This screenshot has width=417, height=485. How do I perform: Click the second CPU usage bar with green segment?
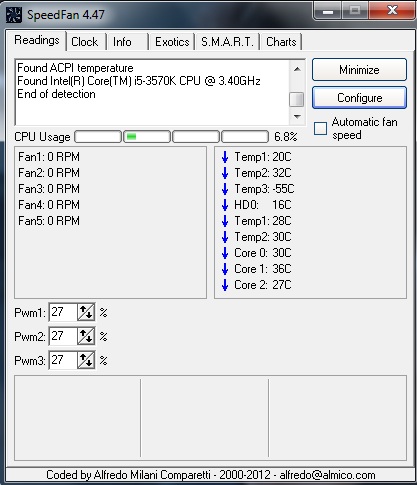147,137
